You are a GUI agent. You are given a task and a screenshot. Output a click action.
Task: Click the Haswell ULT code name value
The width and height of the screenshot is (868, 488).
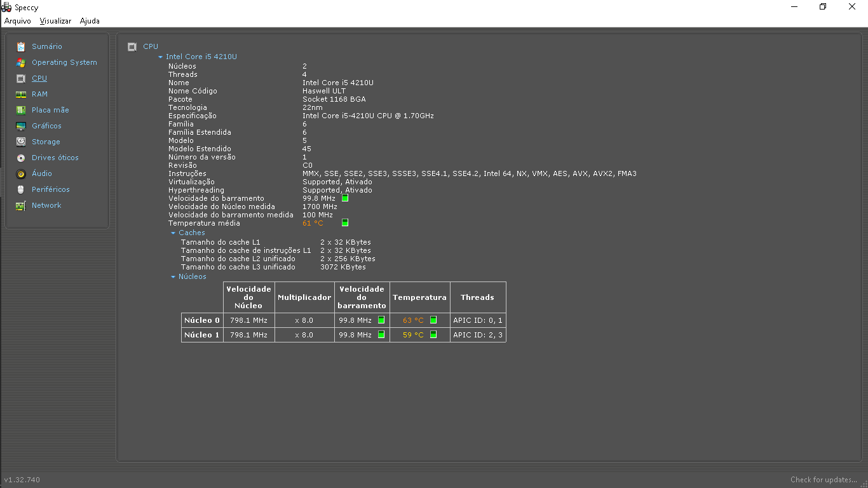324,91
